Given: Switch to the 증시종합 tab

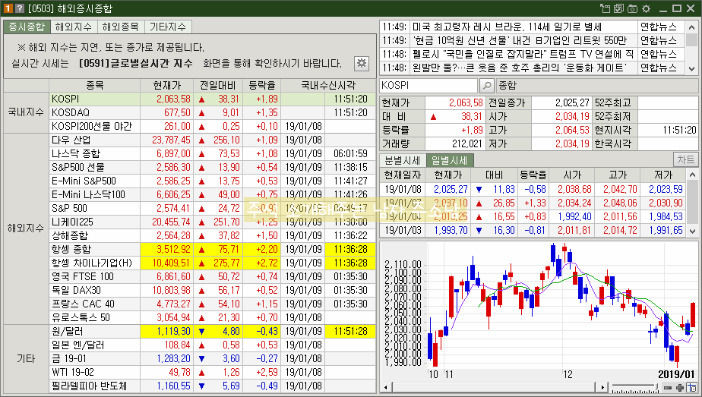Looking at the screenshot, I should tap(27, 27).
